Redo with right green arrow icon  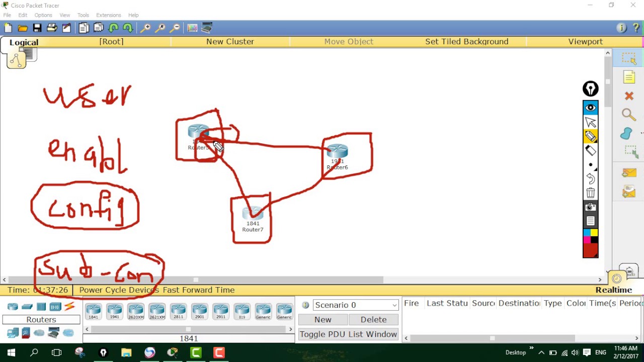tap(128, 28)
